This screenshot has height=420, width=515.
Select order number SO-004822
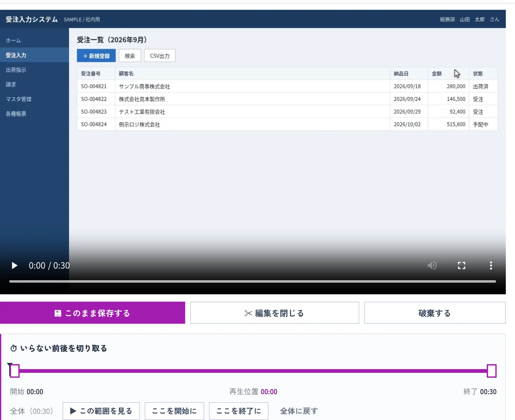click(94, 99)
